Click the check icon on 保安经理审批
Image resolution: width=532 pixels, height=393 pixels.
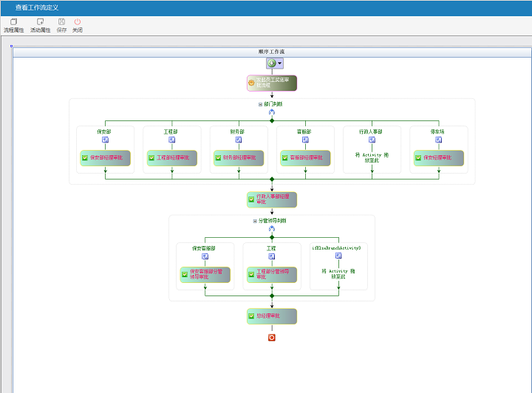[418, 157]
